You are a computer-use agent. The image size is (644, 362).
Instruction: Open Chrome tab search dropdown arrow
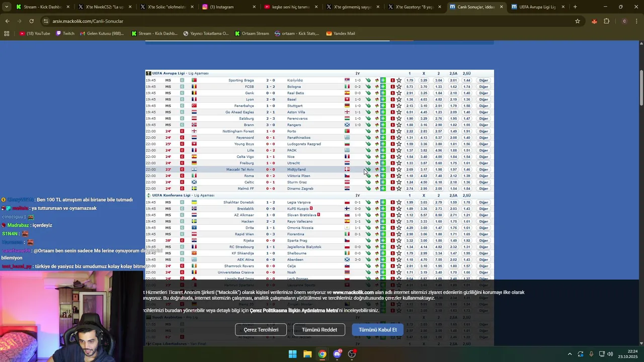(x=7, y=7)
